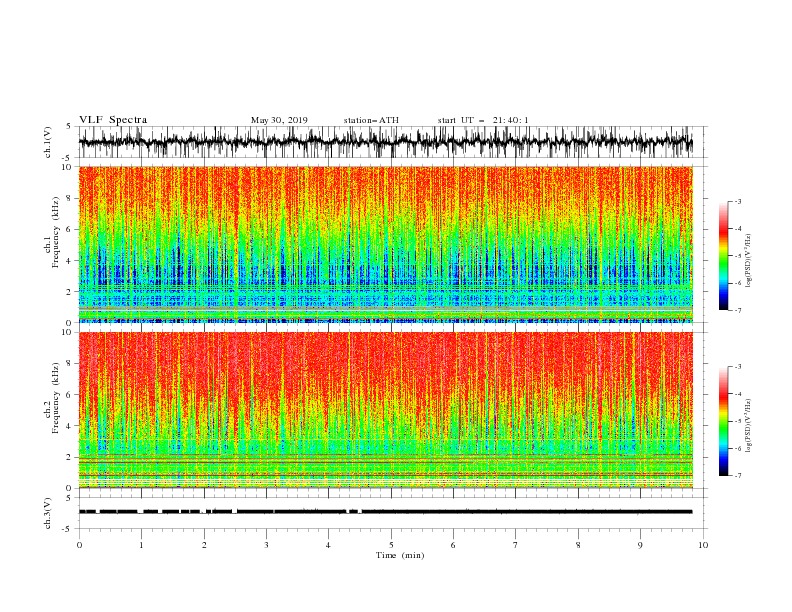This screenshot has width=792, height=612.
Task: Click the "Time (min)" axis label
Action: [400, 555]
